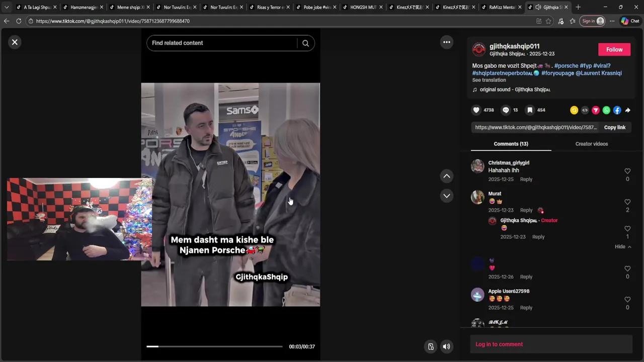
Task: Click gjithqkashqip011 profile avatar
Action: (x=478, y=49)
